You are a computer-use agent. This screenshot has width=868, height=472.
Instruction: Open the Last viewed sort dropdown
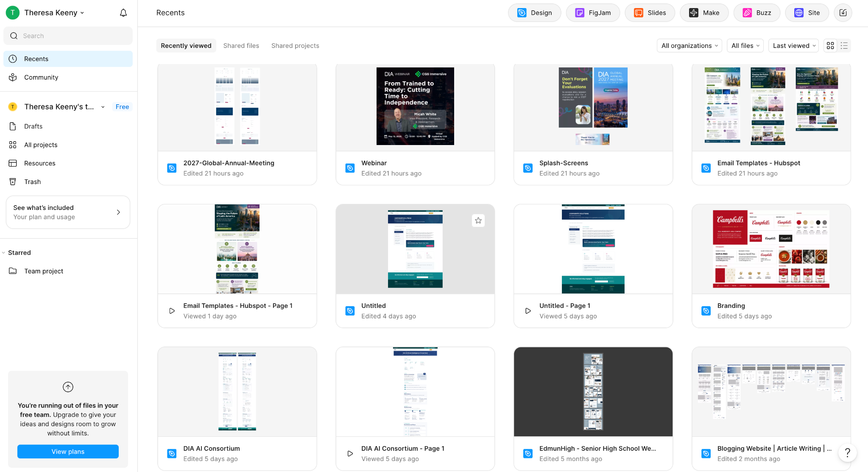(x=794, y=45)
